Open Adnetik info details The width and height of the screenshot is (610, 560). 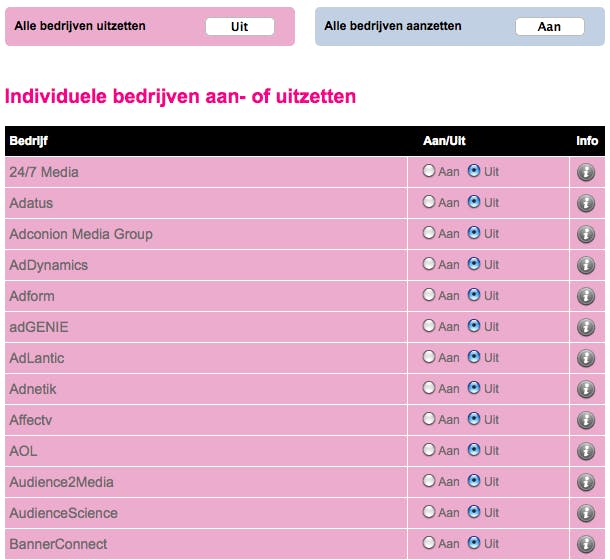(x=585, y=389)
